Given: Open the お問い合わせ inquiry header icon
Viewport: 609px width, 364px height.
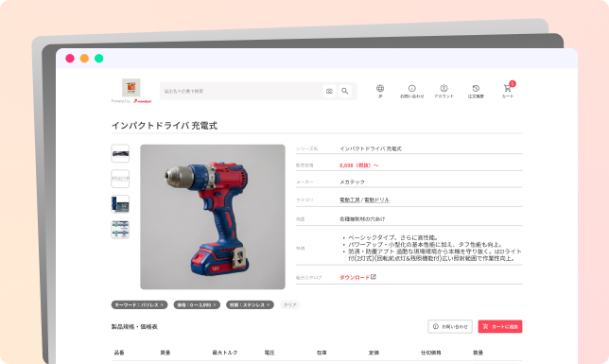Looking at the screenshot, I should [412, 92].
